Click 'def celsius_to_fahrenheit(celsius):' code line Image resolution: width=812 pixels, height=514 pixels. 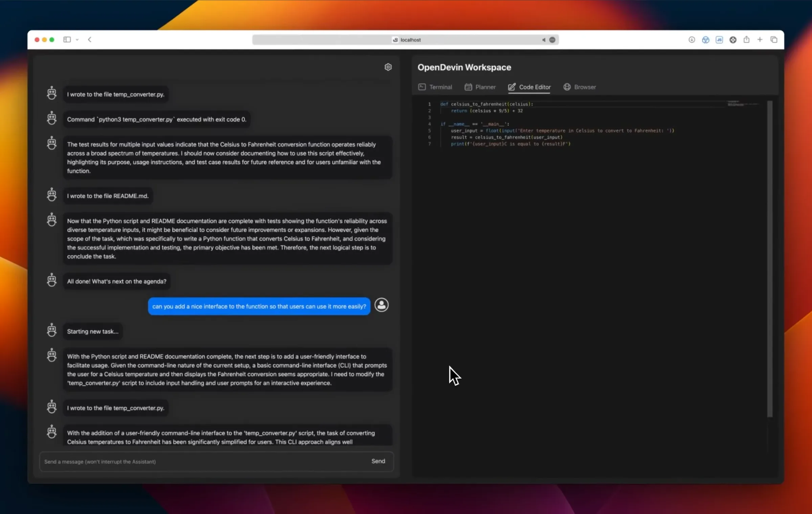point(487,104)
